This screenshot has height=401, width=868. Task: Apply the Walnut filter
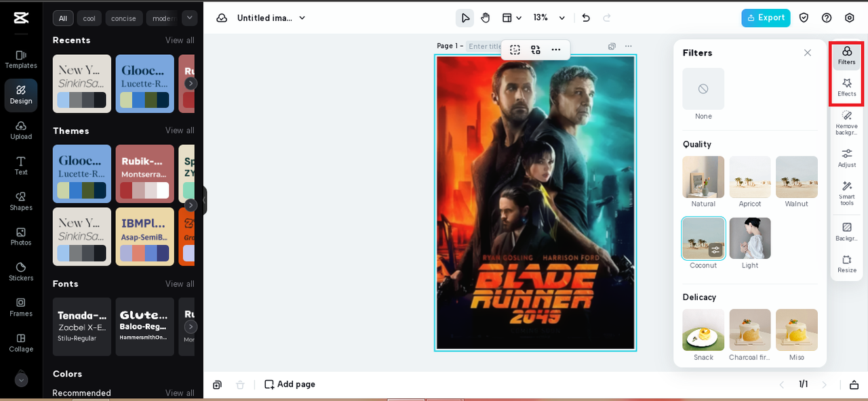(x=797, y=177)
